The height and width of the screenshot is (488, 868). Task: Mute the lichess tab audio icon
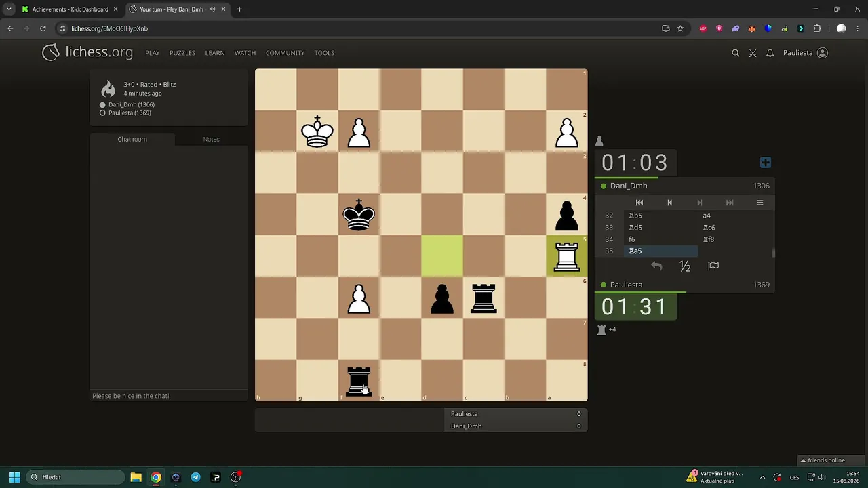click(213, 9)
